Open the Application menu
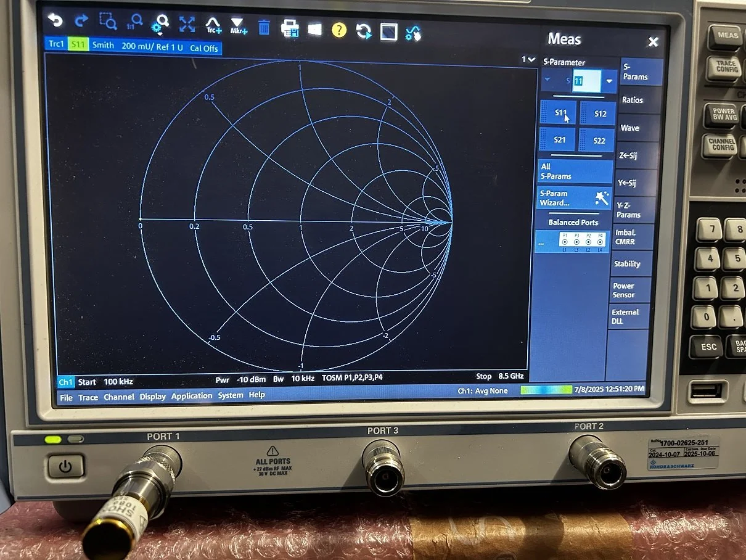This screenshot has height=560, width=746. point(192,396)
